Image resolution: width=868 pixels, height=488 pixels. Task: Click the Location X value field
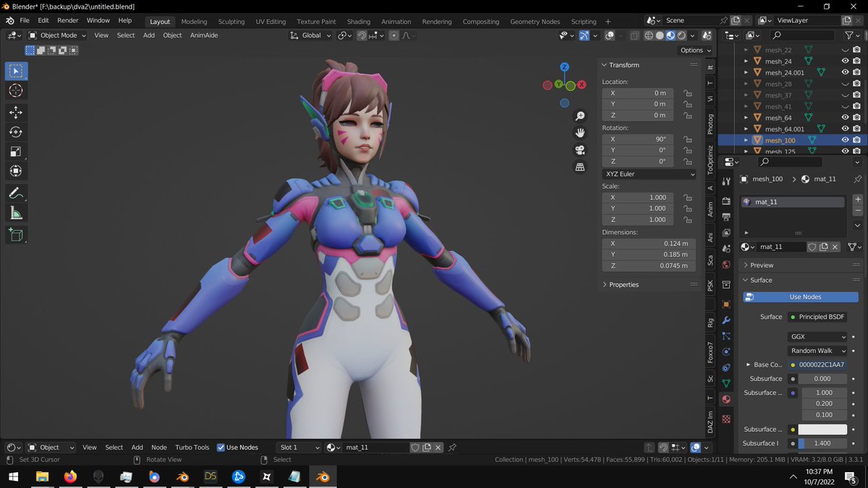pos(638,93)
